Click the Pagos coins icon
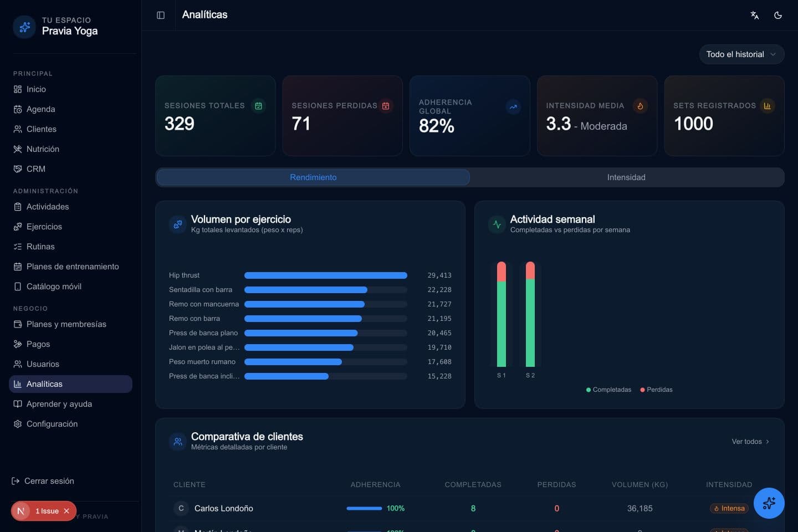Viewport: 798px width, 532px height. pos(18,344)
